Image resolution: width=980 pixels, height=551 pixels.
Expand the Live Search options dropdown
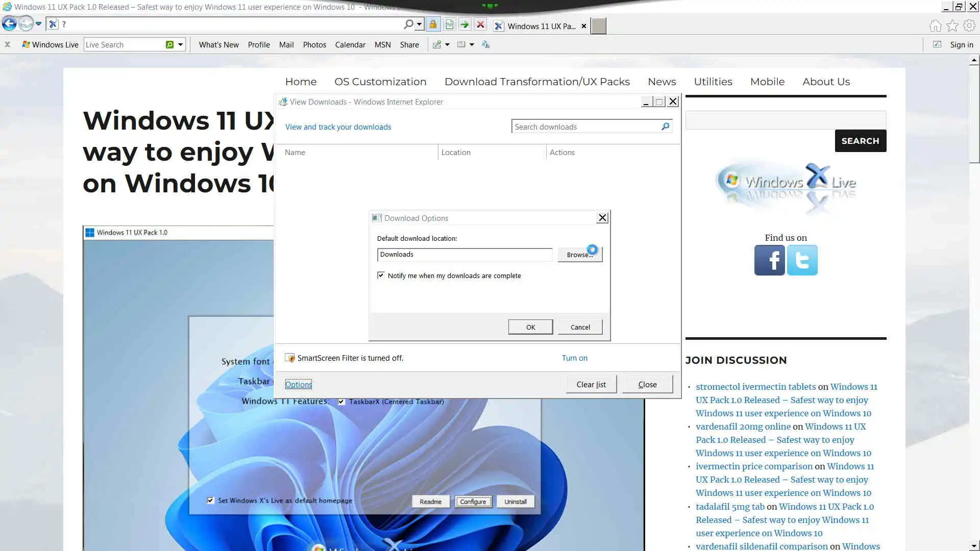tap(180, 45)
